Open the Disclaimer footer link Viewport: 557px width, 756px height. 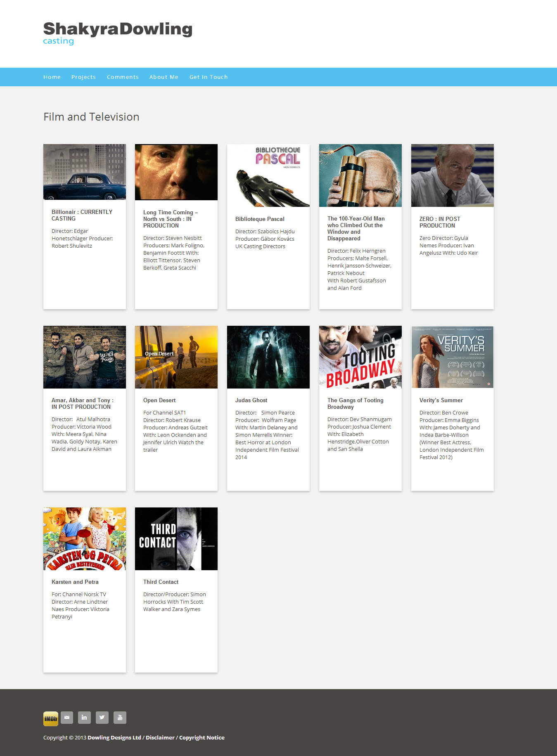160,737
